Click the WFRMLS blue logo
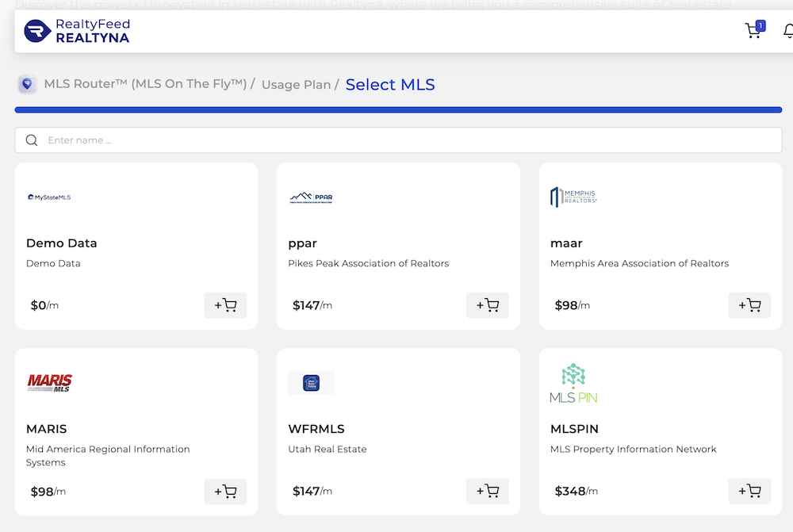The height and width of the screenshot is (532, 793). (x=311, y=383)
